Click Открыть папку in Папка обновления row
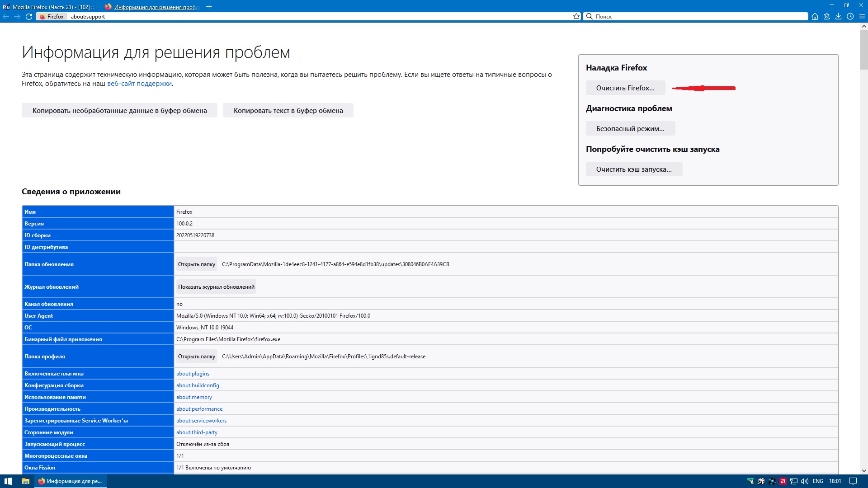 coord(196,264)
